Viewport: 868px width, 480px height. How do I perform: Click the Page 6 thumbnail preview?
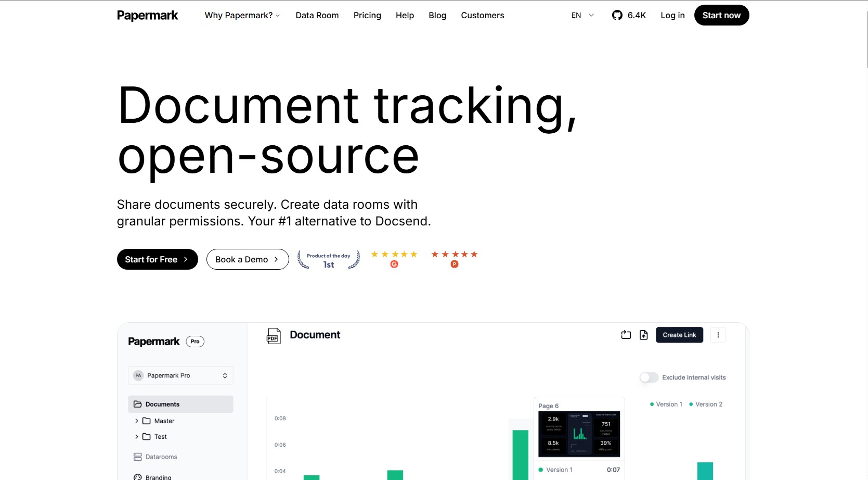579,434
